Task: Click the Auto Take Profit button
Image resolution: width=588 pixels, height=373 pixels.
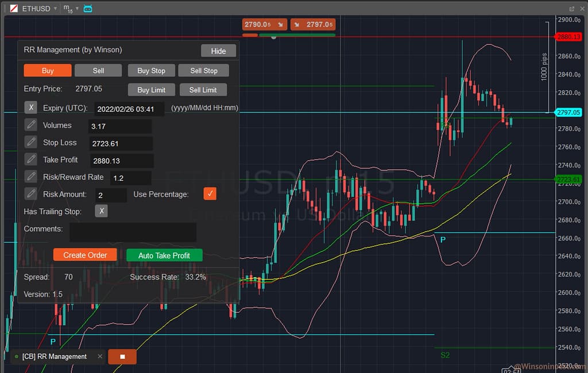Action: pos(164,255)
